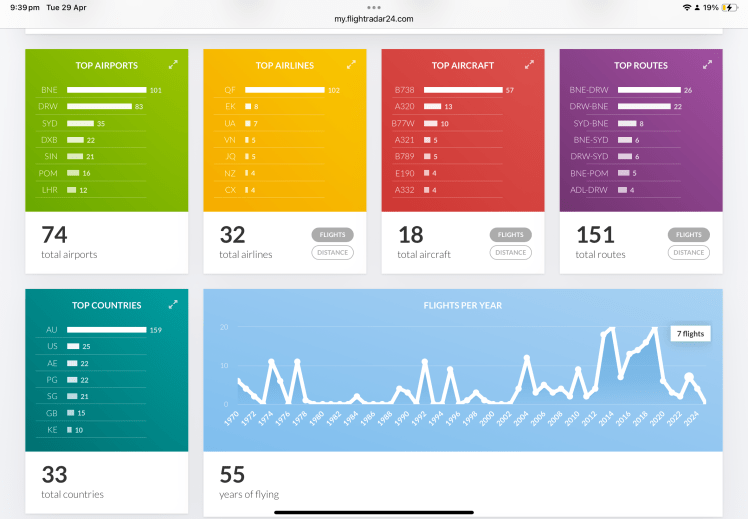The height and width of the screenshot is (519, 748).
Task: Click the my.flightradar24.com address bar
Action: (x=374, y=19)
